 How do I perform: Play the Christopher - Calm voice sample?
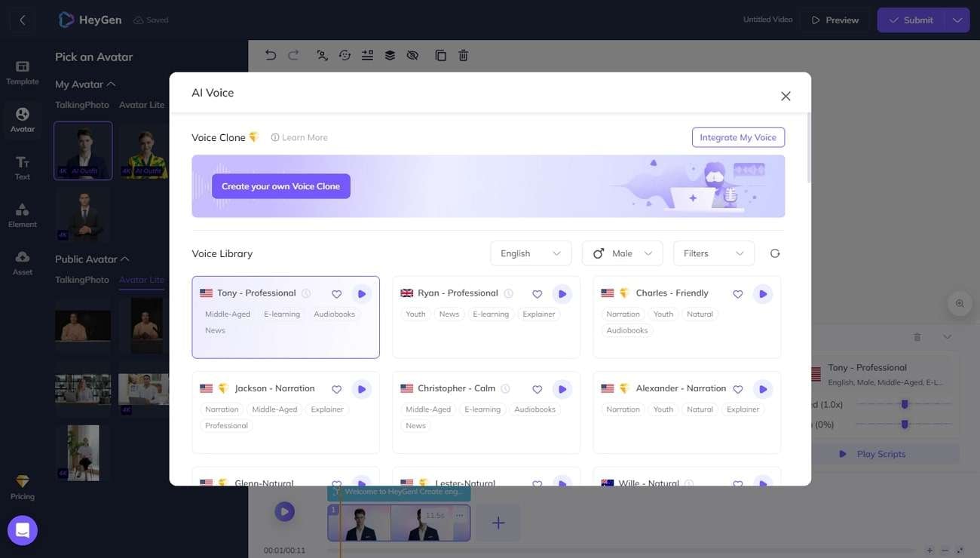coord(562,389)
